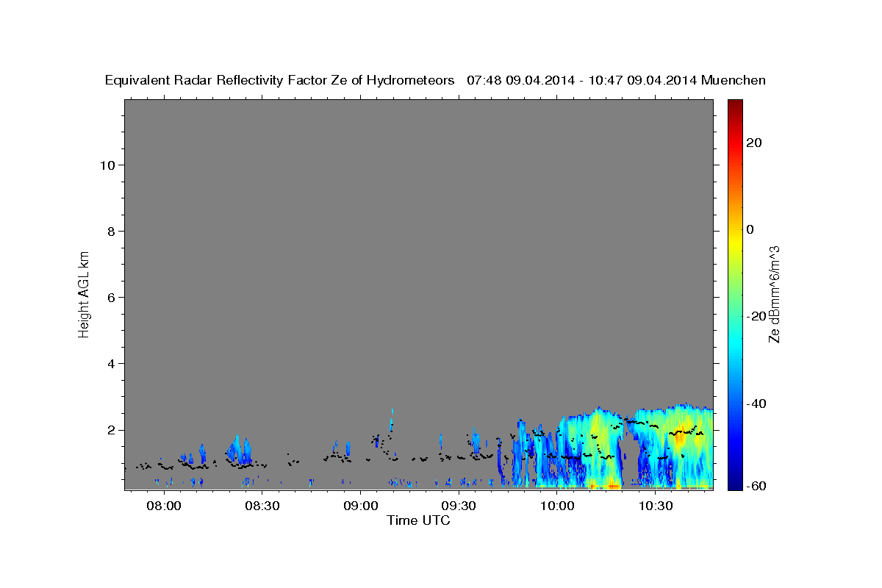
Task: Click the height tick label 4
Action: [110, 363]
